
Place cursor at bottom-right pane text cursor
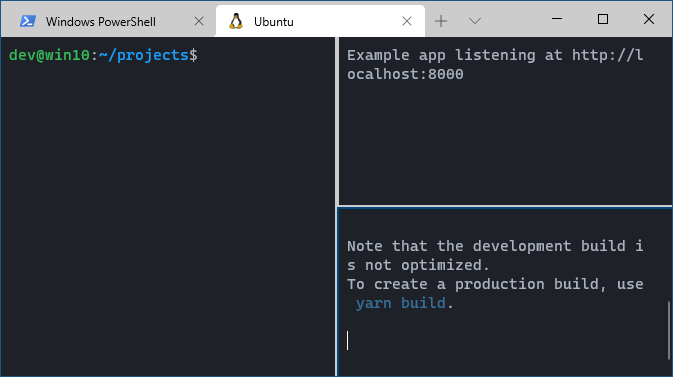[x=348, y=341]
